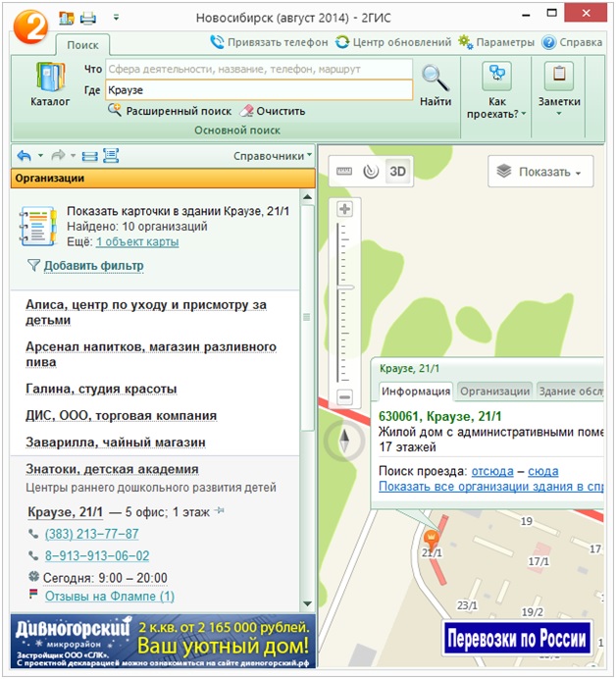The width and height of the screenshot is (616, 679).
Task: Click the map radius selection tool
Action: 371,172
